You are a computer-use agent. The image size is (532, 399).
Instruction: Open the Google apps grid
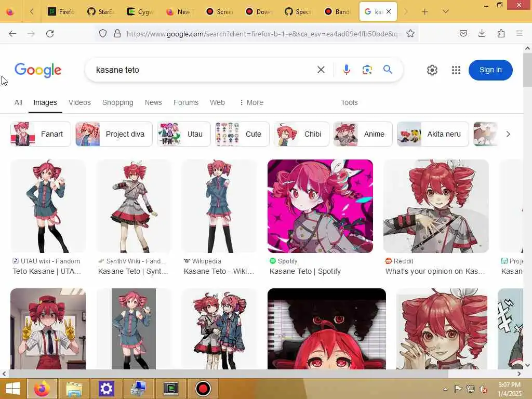456,70
